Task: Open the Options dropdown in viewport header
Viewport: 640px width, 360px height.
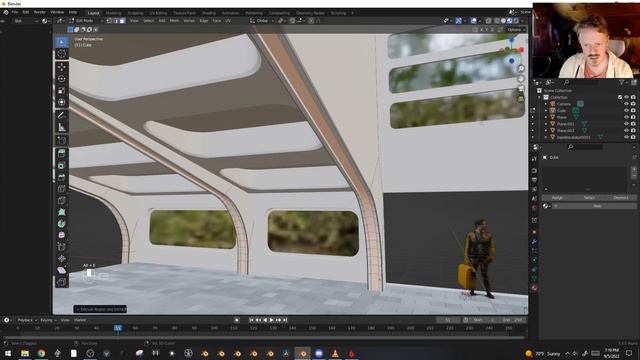Action: coord(516,30)
